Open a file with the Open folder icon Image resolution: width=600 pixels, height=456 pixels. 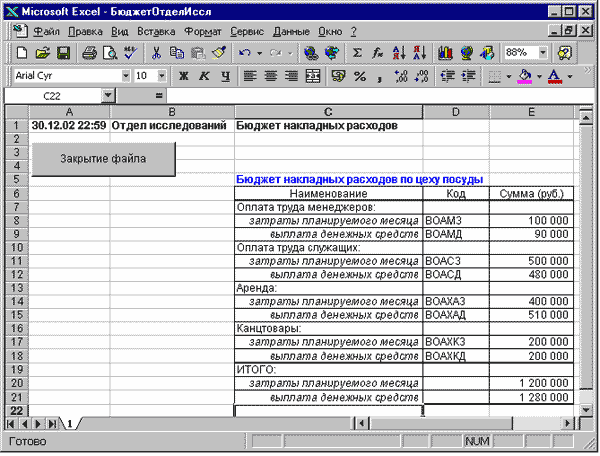pyautogui.click(x=42, y=53)
